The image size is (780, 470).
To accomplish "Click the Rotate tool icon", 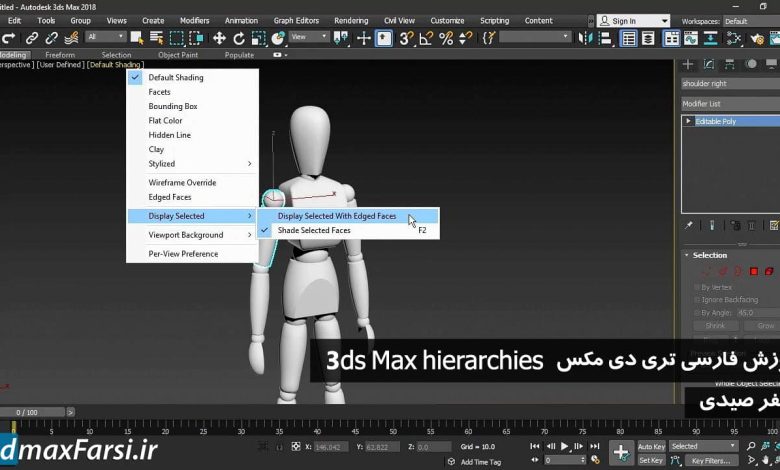I will tap(240, 38).
